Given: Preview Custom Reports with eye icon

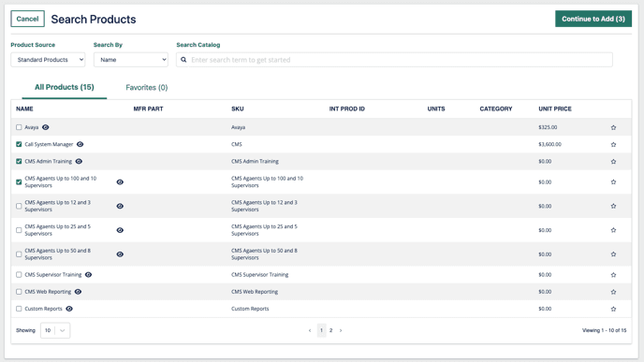Looking at the screenshot, I should [69, 309].
